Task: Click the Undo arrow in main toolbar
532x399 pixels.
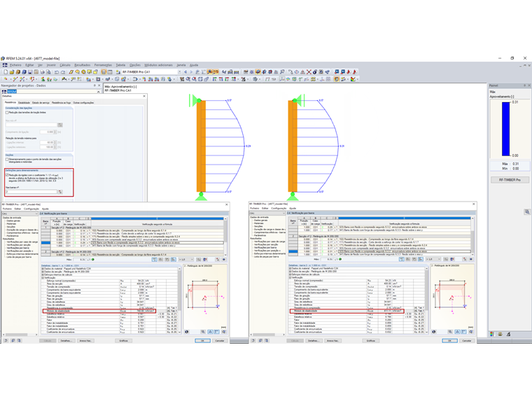Action: pos(57,72)
